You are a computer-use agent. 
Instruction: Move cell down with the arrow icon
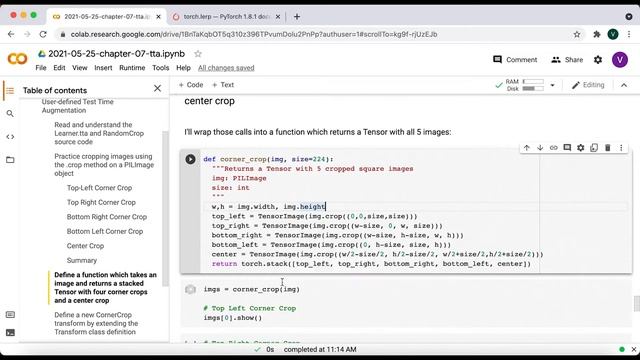pos(540,148)
